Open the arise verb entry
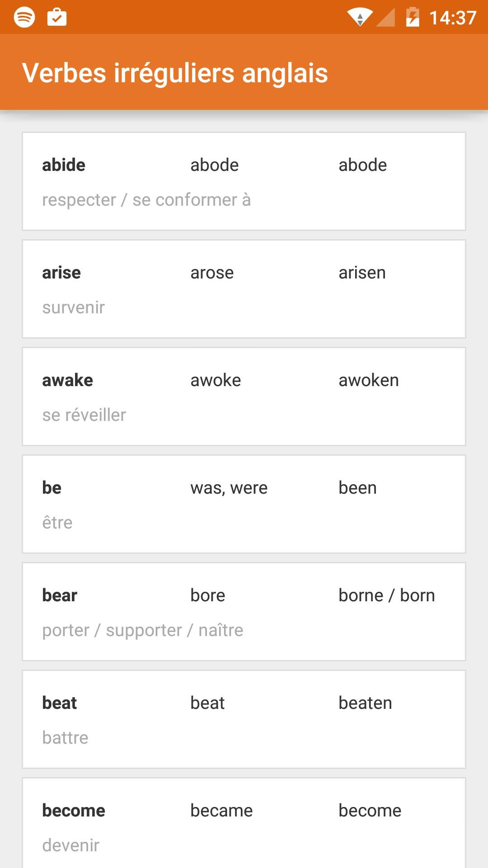Image resolution: width=488 pixels, height=868 pixels. coord(244,288)
